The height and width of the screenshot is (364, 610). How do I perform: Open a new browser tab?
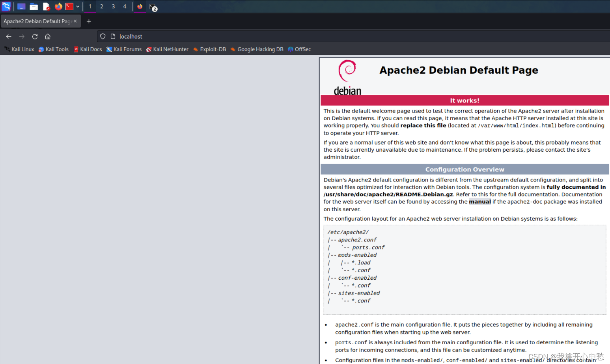coord(88,21)
